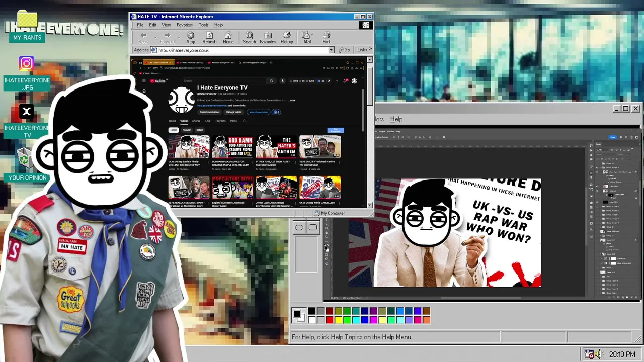644x362 pixels.
Task: Open the Edit menu in Explorer
Action: tap(152, 25)
